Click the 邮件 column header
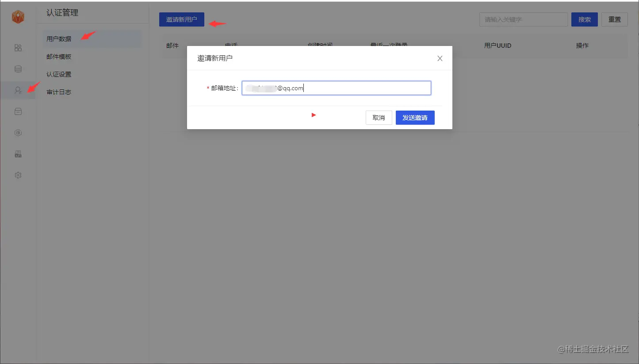 (x=172, y=46)
